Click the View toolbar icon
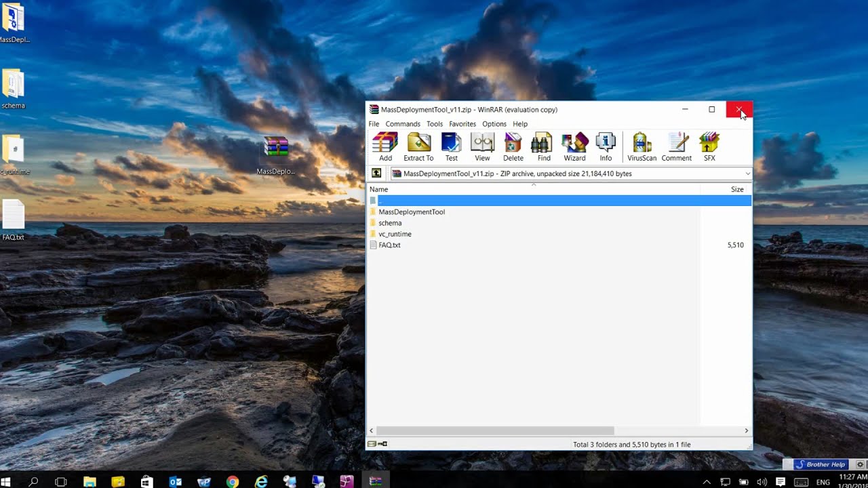868x488 pixels. (482, 147)
